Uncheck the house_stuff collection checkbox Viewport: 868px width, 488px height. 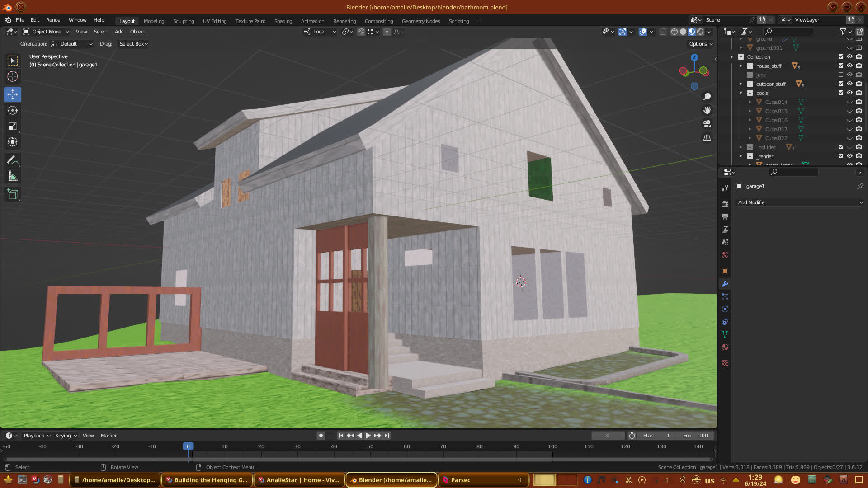pyautogui.click(x=841, y=66)
